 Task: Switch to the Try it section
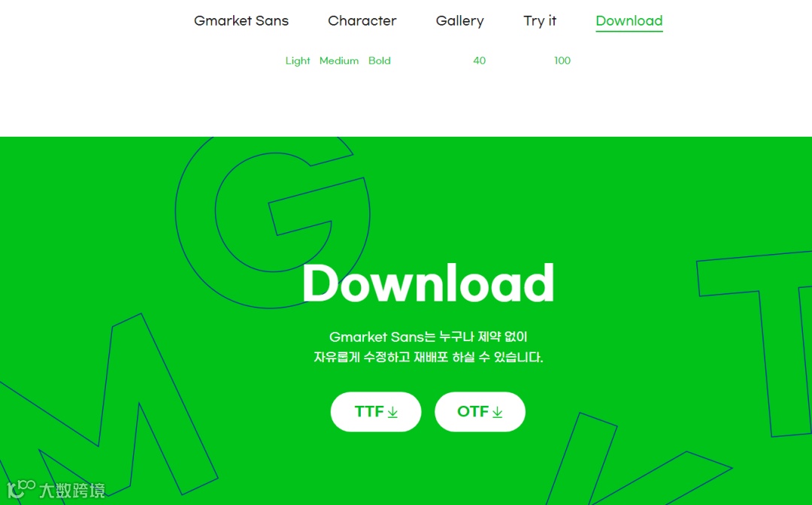(540, 21)
